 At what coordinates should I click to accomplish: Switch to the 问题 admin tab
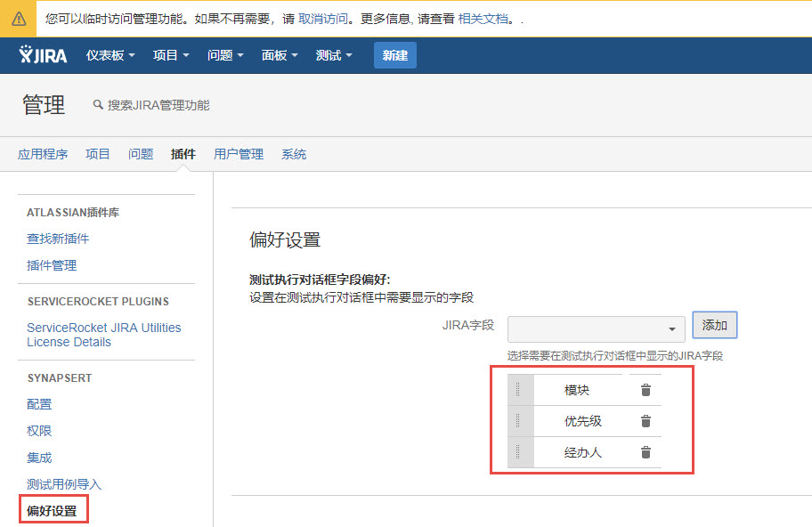141,154
